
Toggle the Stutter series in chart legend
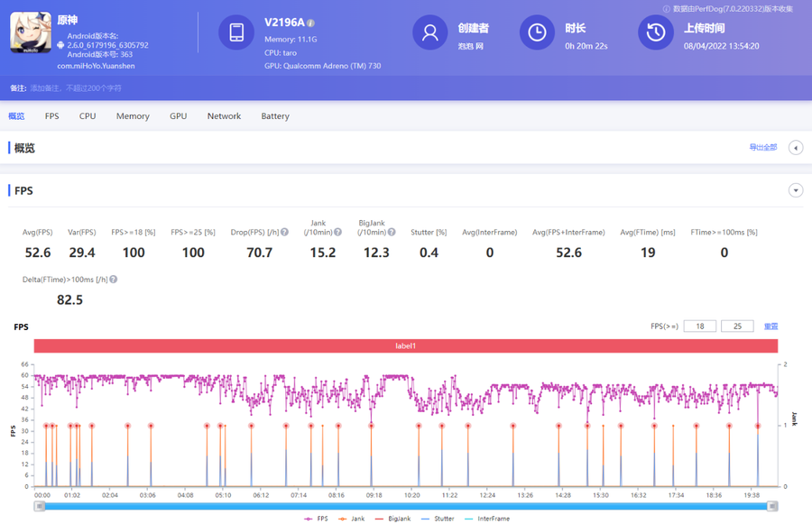438,519
